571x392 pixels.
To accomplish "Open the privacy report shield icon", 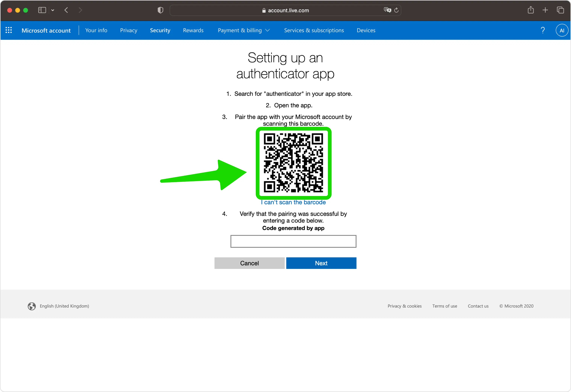I will click(x=160, y=10).
